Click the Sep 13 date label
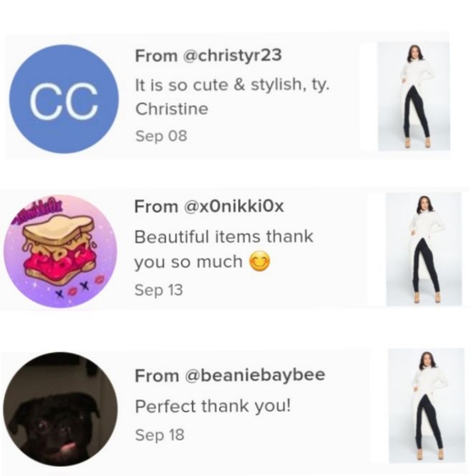The height and width of the screenshot is (476, 476). click(x=158, y=290)
